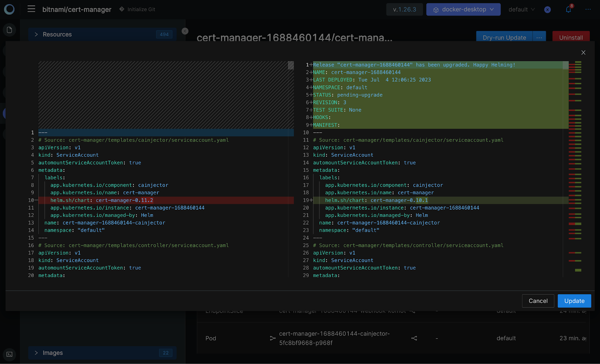This screenshot has width=600, height=364.
Task: Open the docker-desktop cluster dropdown
Action: coord(463,9)
